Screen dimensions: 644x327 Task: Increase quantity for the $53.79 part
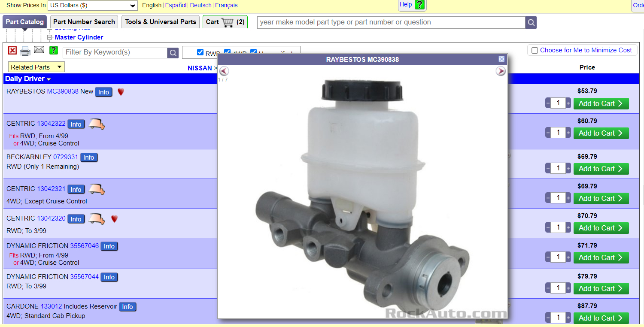coord(568,103)
